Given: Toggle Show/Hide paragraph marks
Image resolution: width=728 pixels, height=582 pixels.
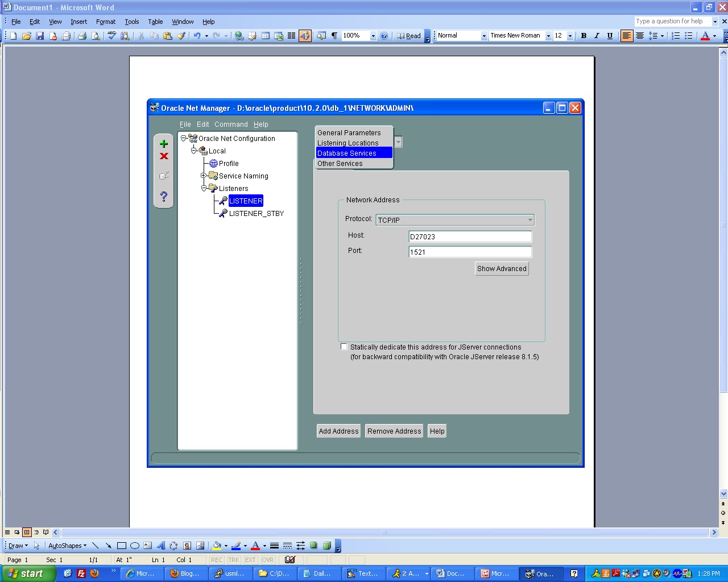Looking at the screenshot, I should point(334,36).
